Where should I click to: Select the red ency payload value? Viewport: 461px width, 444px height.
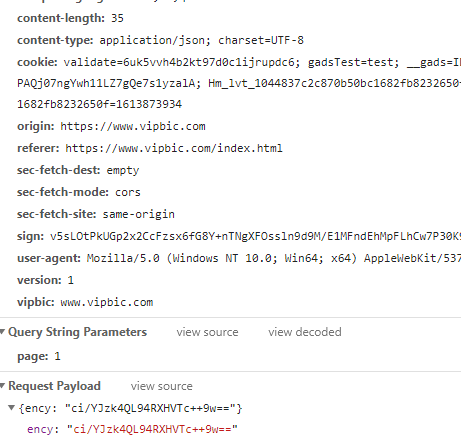(152, 429)
